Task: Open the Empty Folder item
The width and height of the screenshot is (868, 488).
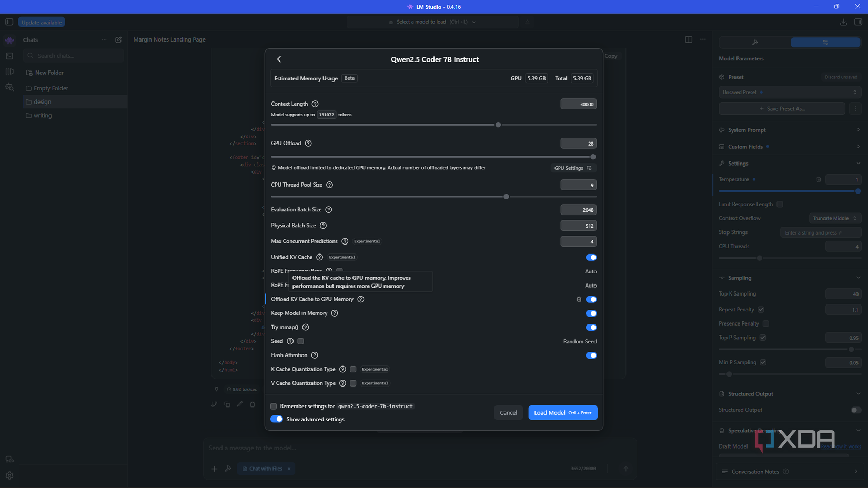Action: (74, 88)
